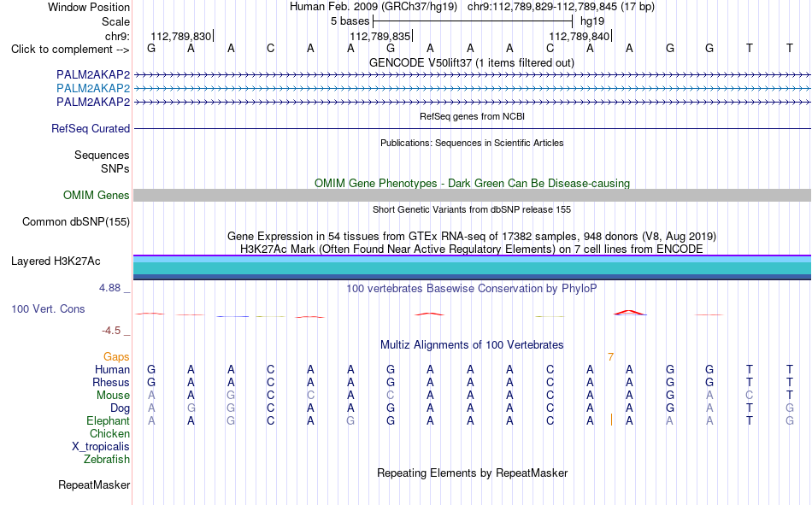
Task: Click the Scale track label
Action: 115,21
